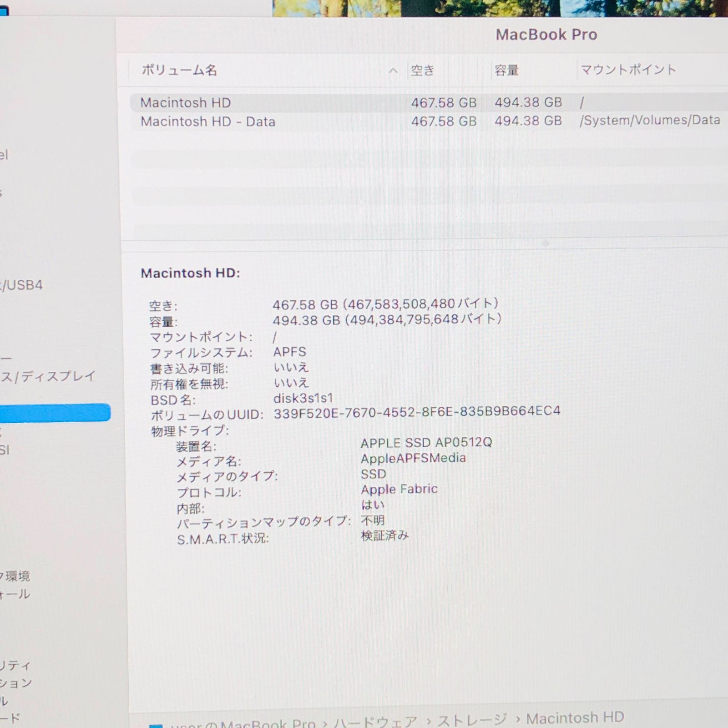Open the ォール sidebar item
The image size is (728, 728).
pyautogui.click(x=15, y=594)
